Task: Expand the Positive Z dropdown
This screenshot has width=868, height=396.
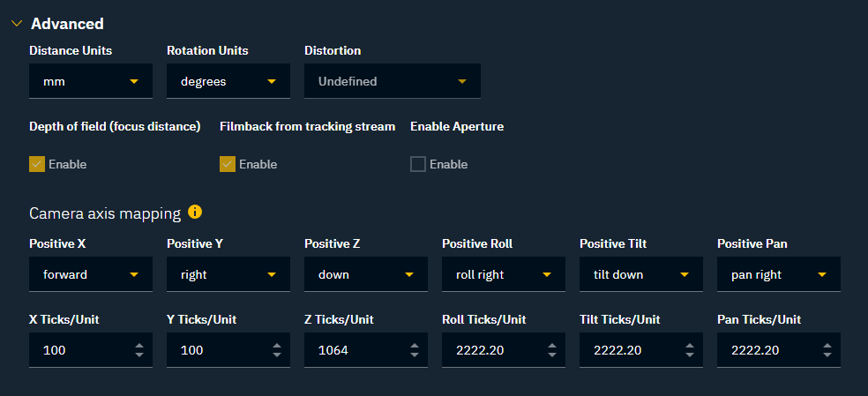Action: 366,274
